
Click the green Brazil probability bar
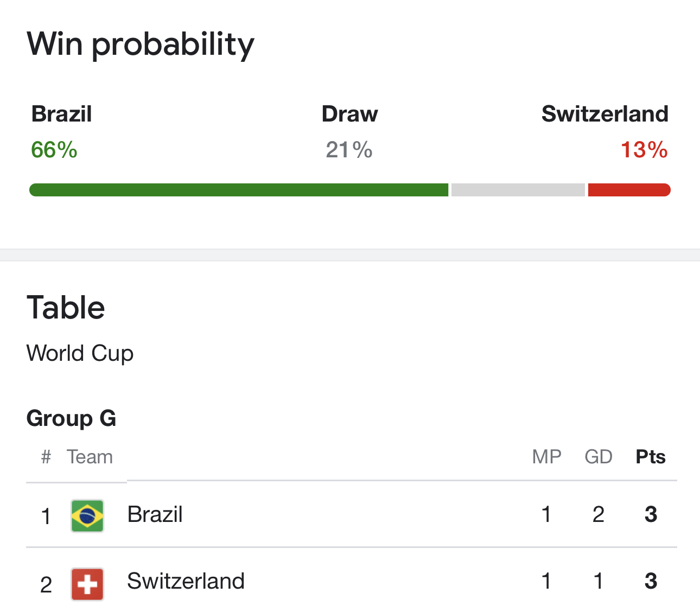[x=239, y=190]
